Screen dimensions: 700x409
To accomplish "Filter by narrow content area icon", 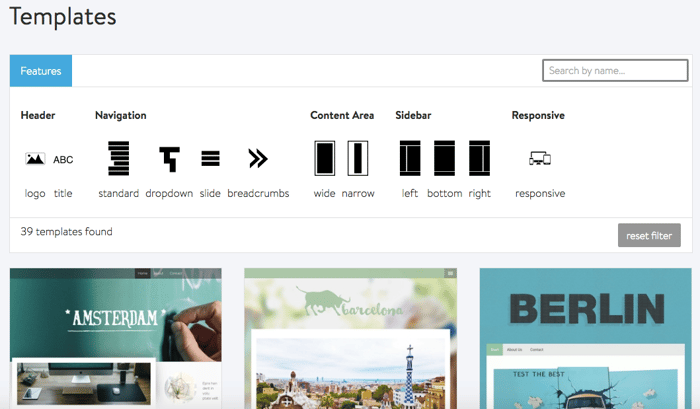I will (x=358, y=158).
